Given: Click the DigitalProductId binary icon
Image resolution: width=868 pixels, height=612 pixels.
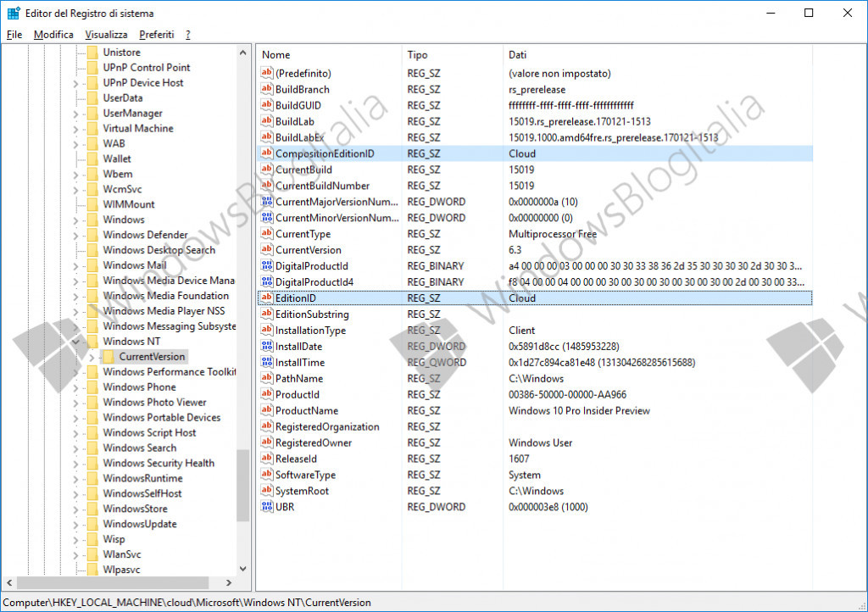Looking at the screenshot, I should [267, 265].
